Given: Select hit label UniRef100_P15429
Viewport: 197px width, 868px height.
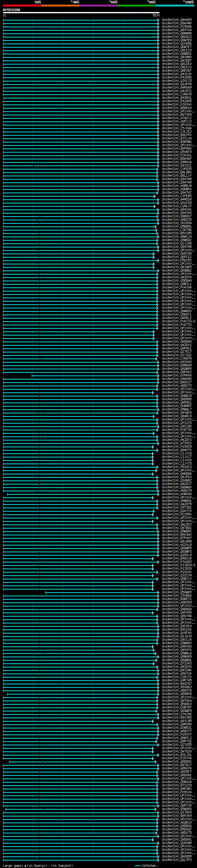Looking at the screenshot, I should pyautogui.click(x=177, y=447).
